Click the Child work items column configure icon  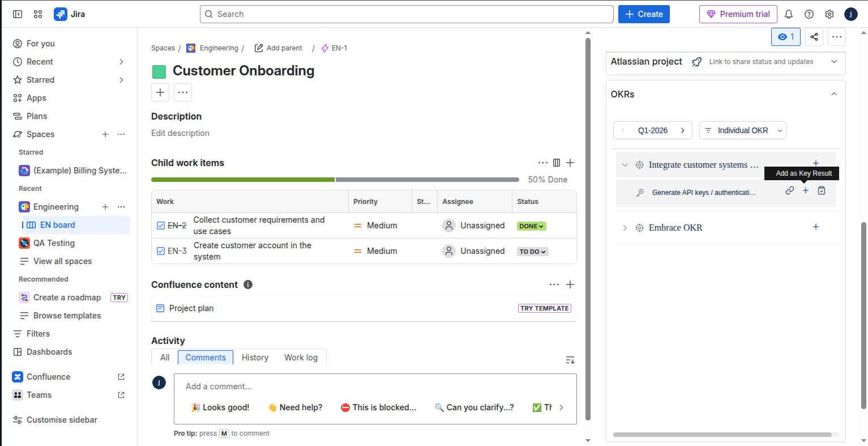pos(557,163)
